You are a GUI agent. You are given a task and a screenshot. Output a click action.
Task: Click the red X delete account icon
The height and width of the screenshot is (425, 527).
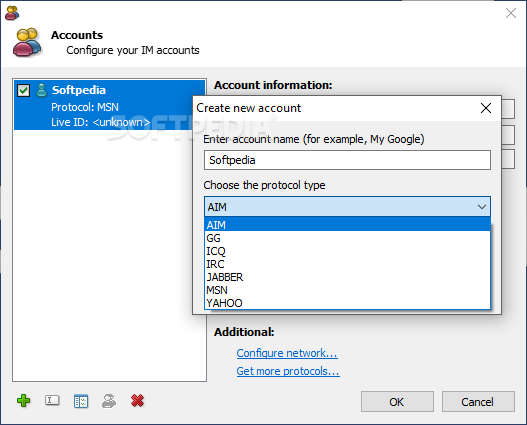click(x=137, y=400)
